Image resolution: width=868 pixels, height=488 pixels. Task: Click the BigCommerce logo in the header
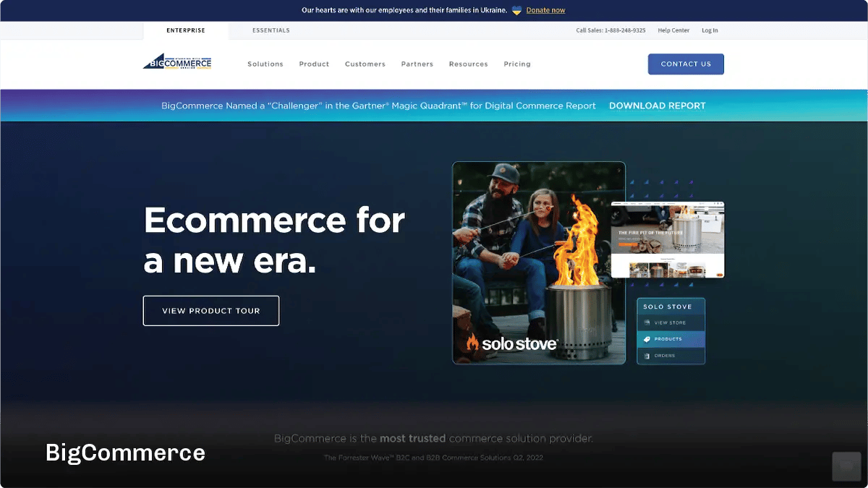pyautogui.click(x=177, y=62)
